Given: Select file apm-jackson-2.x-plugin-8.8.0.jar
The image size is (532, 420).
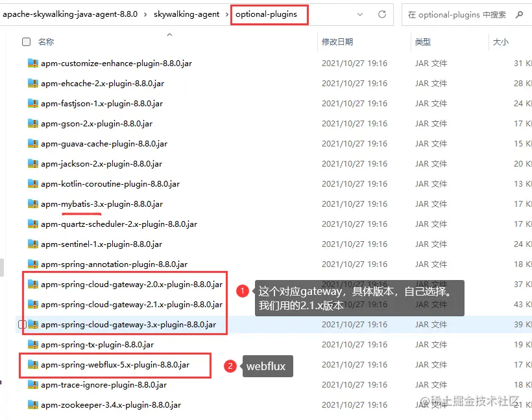Looking at the screenshot, I should point(101,164).
